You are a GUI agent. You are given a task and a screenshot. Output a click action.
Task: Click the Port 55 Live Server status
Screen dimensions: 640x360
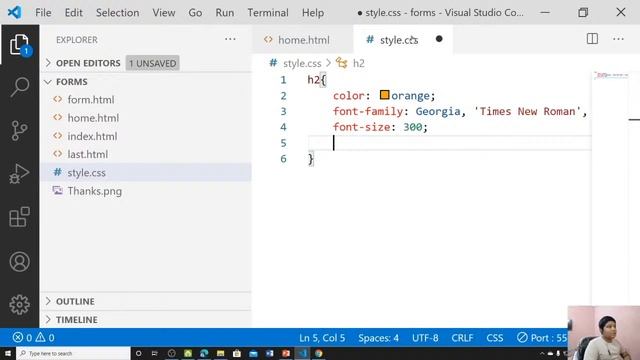click(542, 338)
